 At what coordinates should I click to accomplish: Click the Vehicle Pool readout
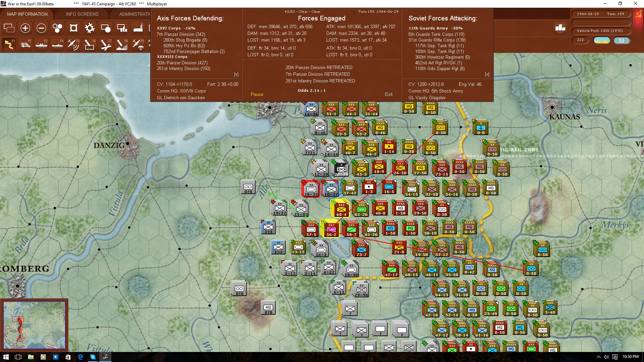pos(600,31)
